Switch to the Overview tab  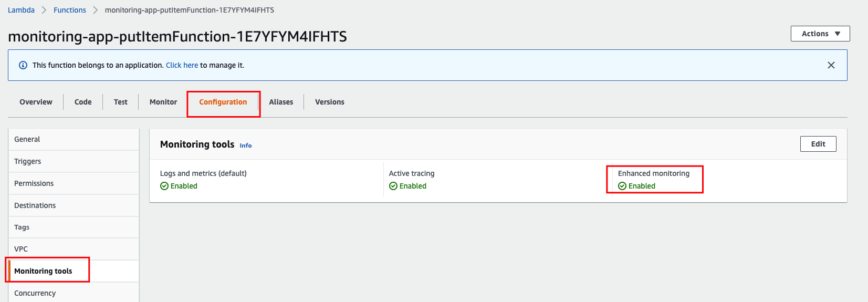[x=36, y=102]
